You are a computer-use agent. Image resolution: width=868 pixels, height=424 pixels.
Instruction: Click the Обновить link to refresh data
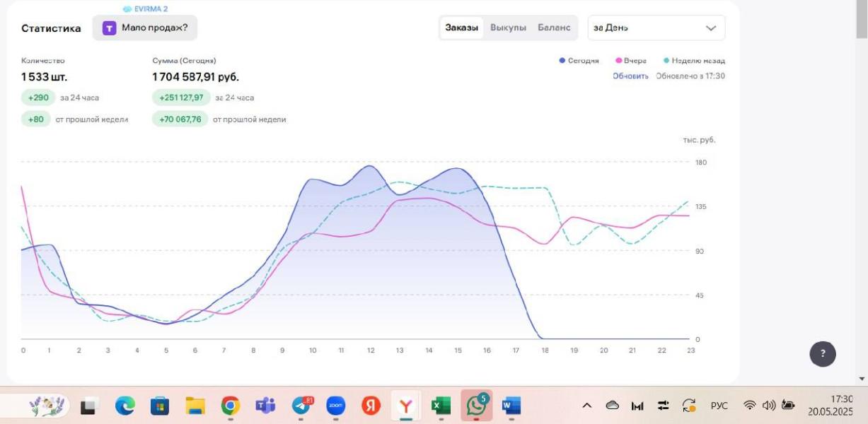[x=630, y=76]
